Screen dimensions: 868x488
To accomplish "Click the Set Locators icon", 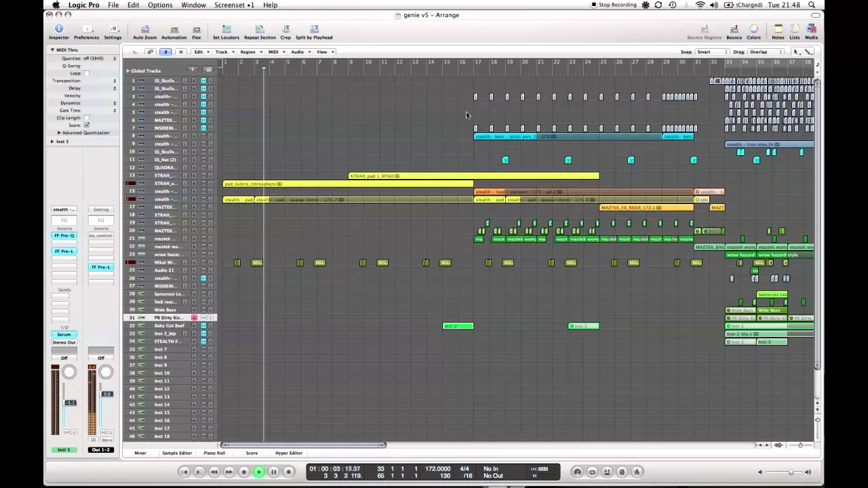I will (x=226, y=28).
